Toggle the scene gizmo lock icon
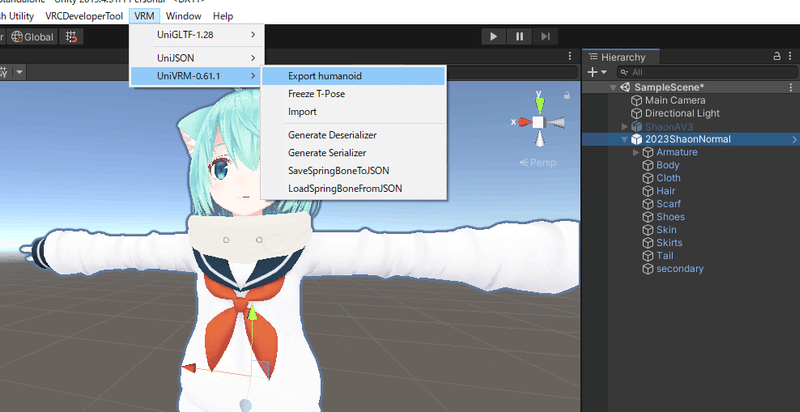Screen dimensions: 800x412 tap(567, 95)
